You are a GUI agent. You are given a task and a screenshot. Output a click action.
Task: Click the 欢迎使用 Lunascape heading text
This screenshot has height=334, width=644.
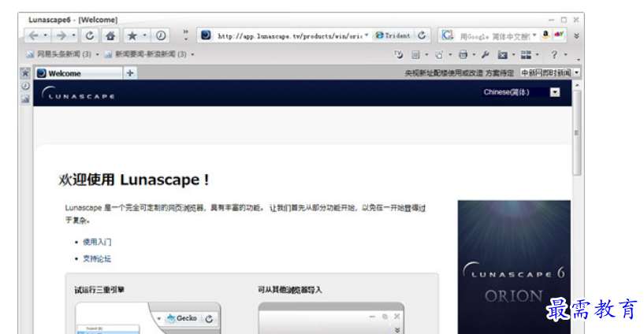[x=134, y=180]
